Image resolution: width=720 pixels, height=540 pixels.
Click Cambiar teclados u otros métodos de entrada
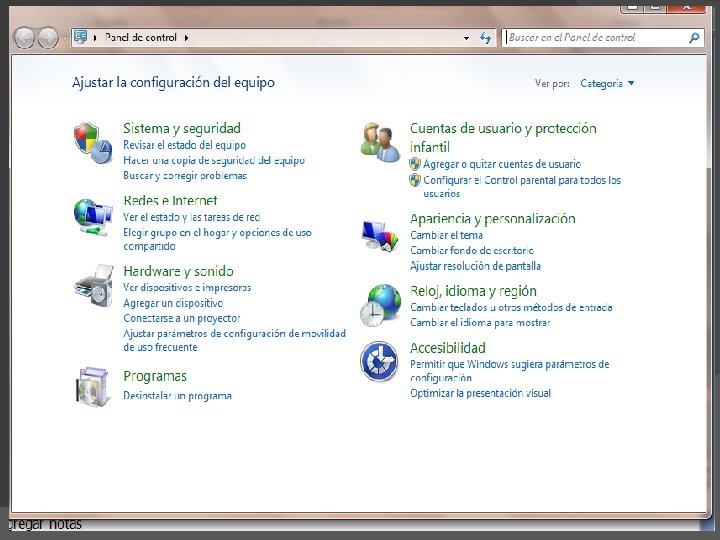[x=511, y=307]
